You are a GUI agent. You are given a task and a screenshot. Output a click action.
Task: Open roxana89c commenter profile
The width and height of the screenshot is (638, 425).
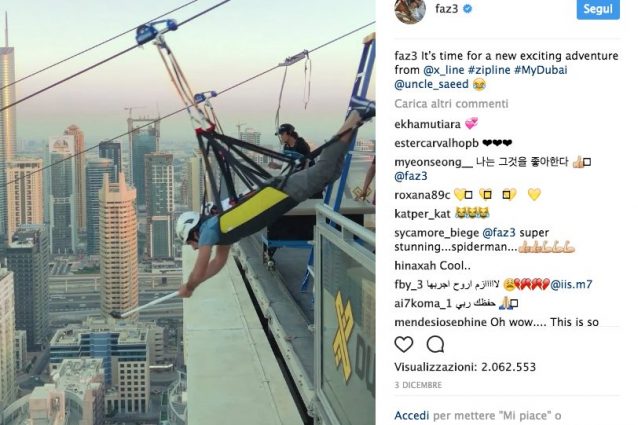click(422, 195)
